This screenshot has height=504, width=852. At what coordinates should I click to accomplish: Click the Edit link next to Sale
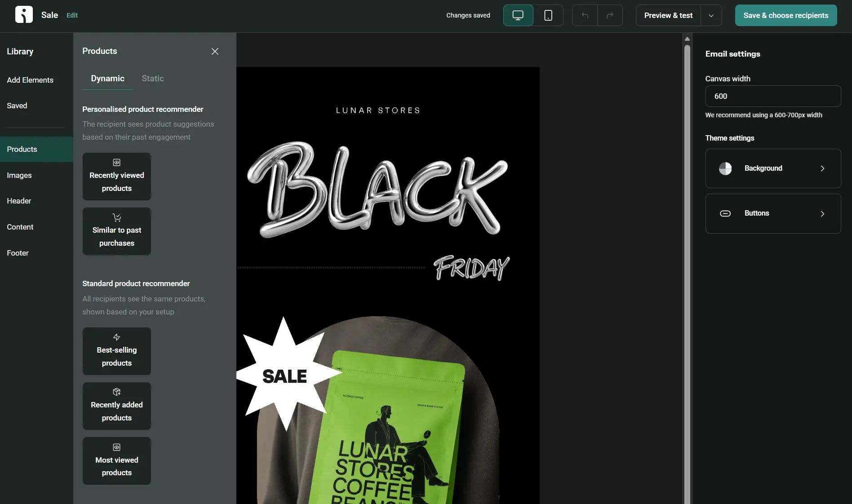point(72,15)
